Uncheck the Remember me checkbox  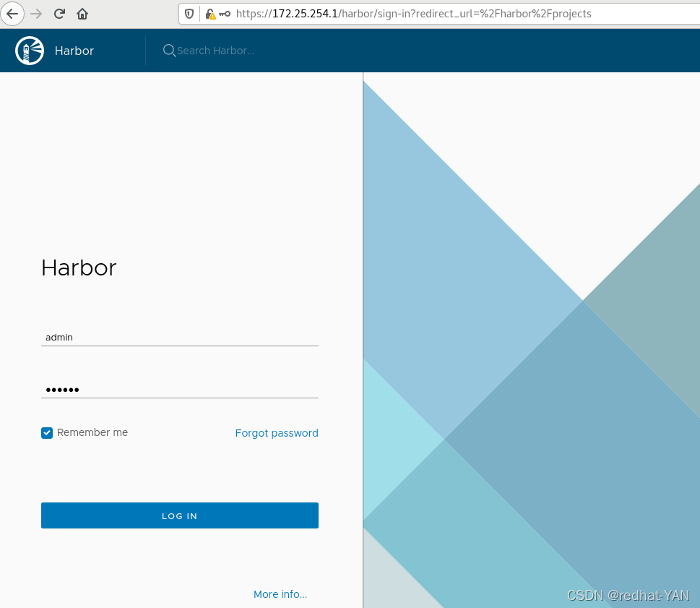pyautogui.click(x=47, y=433)
